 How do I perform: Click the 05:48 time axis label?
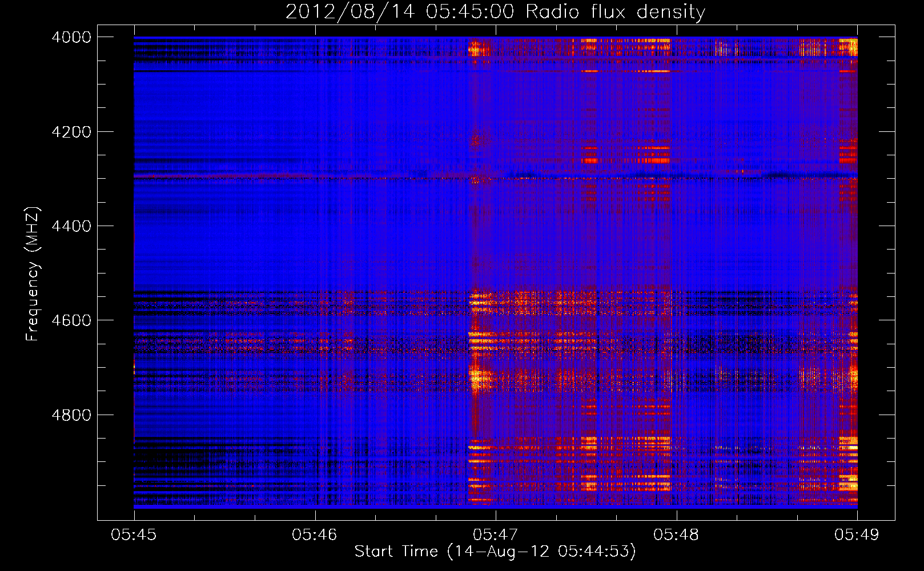(676, 535)
